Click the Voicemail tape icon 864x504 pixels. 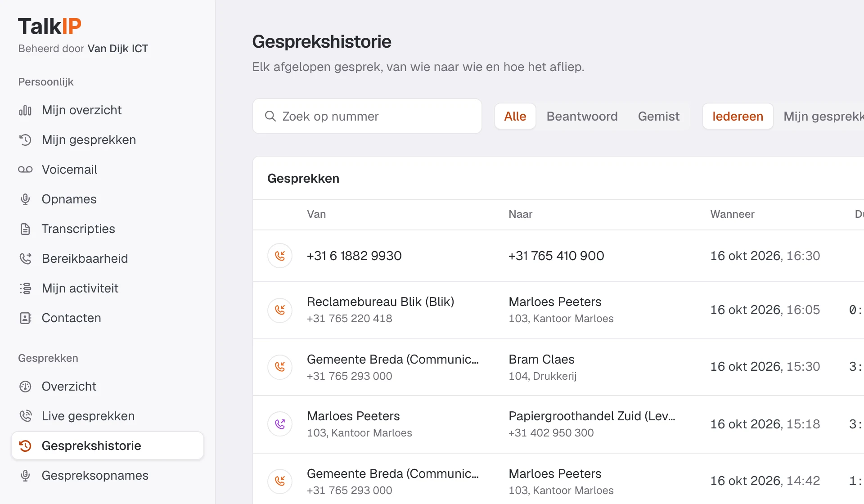click(25, 170)
